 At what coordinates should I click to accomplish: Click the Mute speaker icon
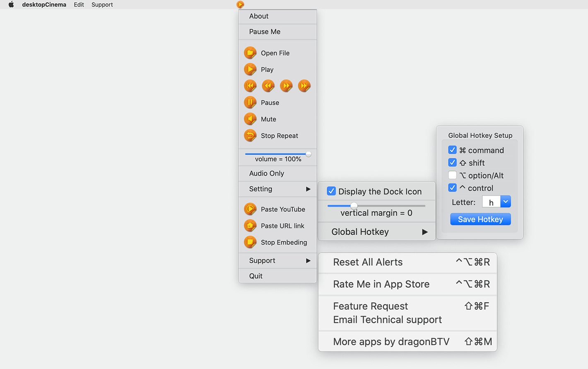(250, 119)
